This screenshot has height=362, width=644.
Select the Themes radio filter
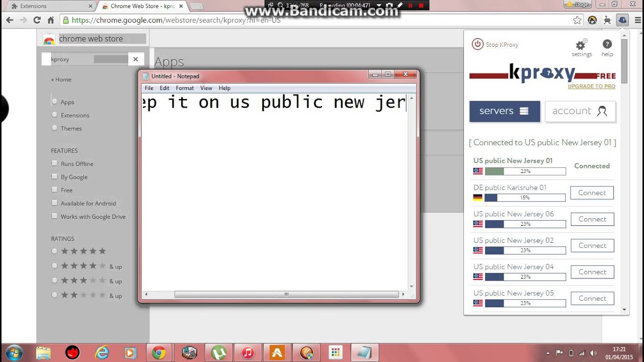[x=54, y=128]
